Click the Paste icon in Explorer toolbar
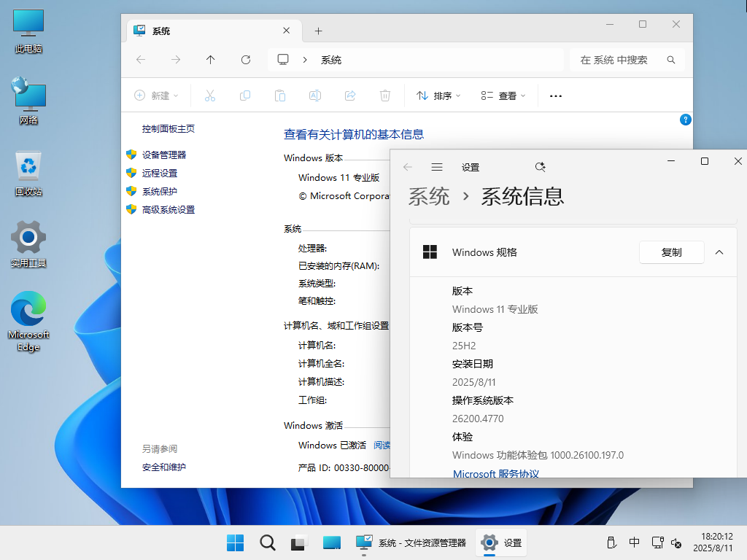 280,96
